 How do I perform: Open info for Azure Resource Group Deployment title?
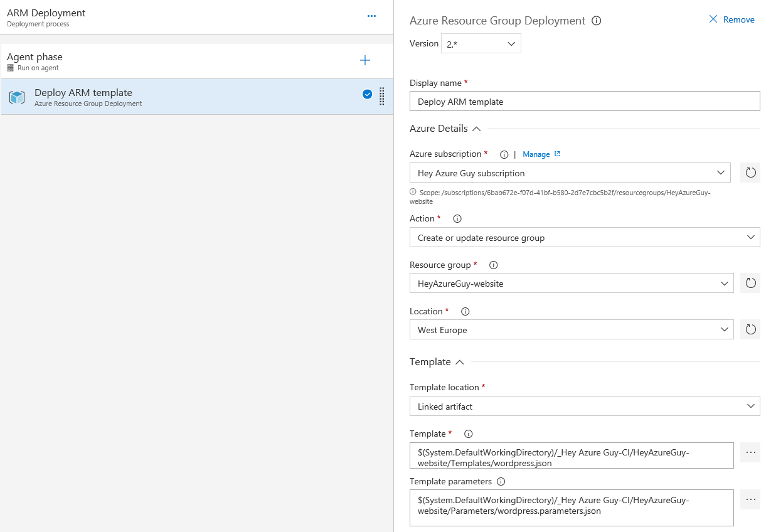pyautogui.click(x=597, y=21)
